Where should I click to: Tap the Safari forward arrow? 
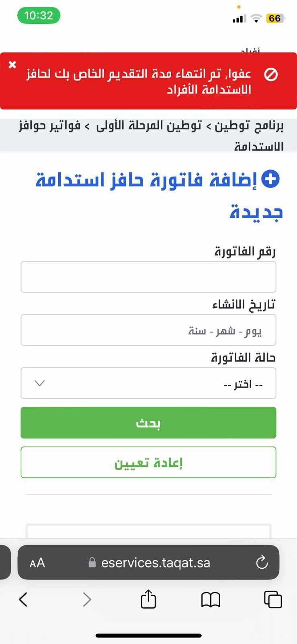click(x=87, y=599)
